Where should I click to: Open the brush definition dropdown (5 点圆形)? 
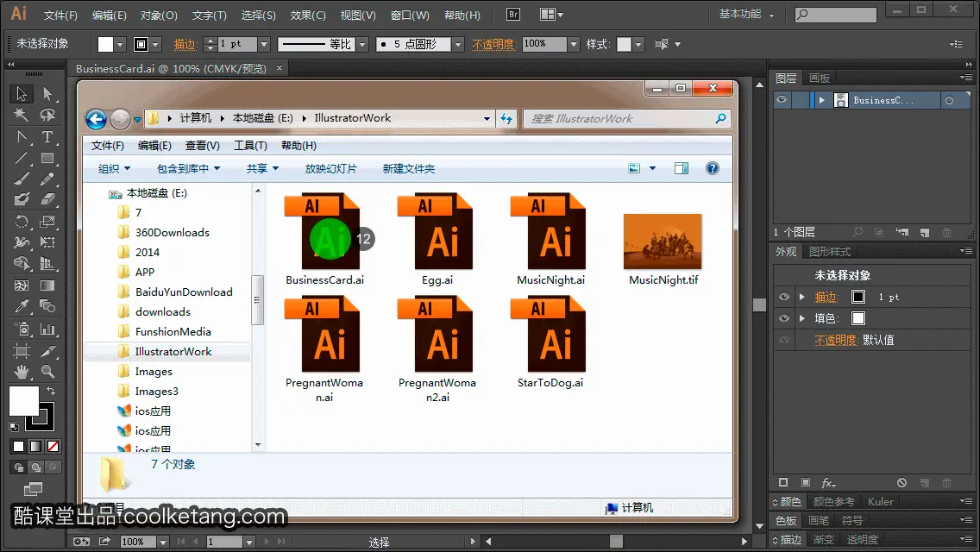[x=458, y=44]
